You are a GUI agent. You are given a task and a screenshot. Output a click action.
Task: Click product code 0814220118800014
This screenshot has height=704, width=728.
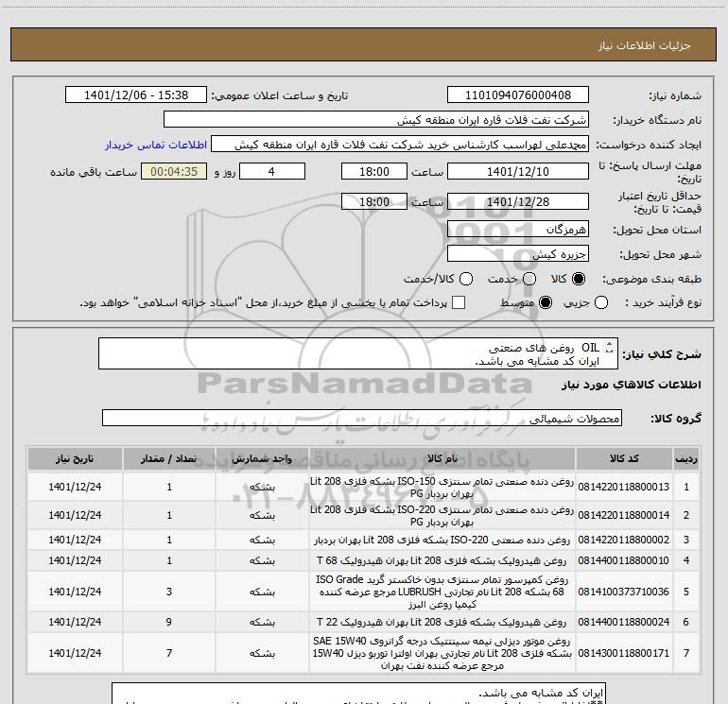624,515
